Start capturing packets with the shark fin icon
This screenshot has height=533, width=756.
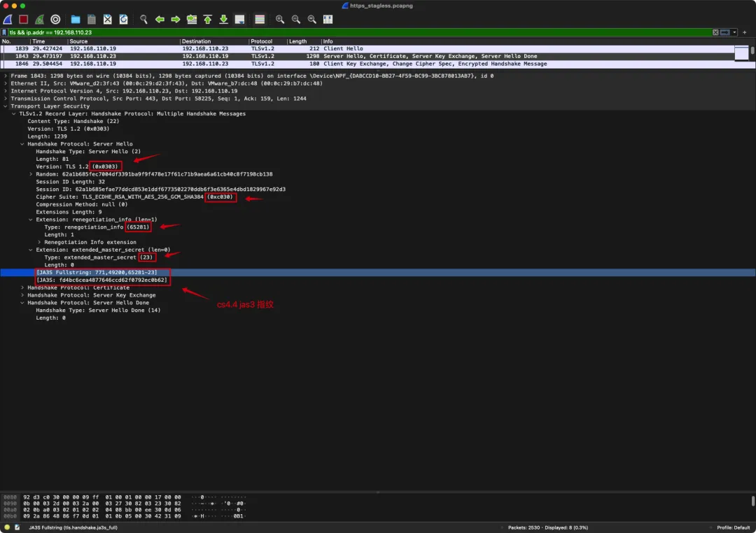click(x=8, y=20)
